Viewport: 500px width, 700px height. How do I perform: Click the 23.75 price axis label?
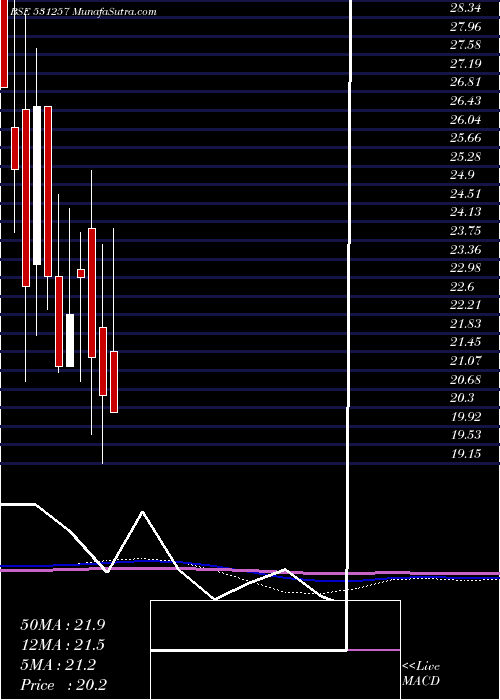(465, 231)
